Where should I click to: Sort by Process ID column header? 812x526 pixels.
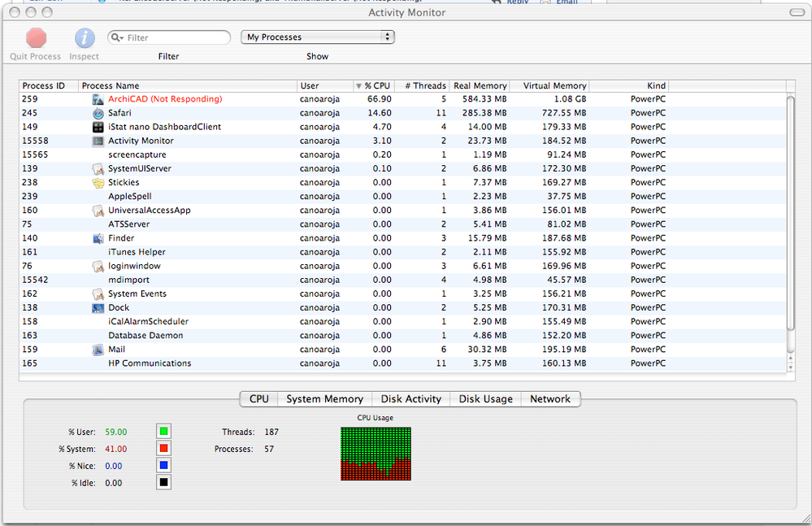pos(49,86)
